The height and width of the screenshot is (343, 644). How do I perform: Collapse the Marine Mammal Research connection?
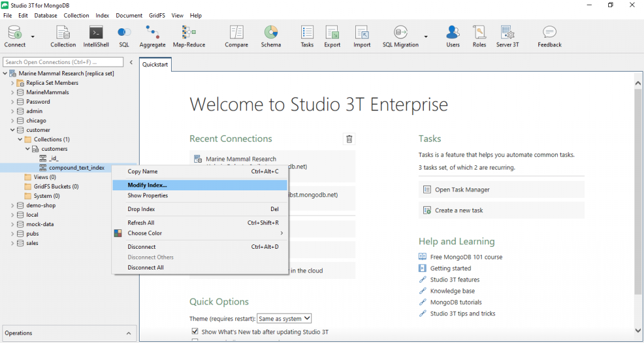pos(5,73)
